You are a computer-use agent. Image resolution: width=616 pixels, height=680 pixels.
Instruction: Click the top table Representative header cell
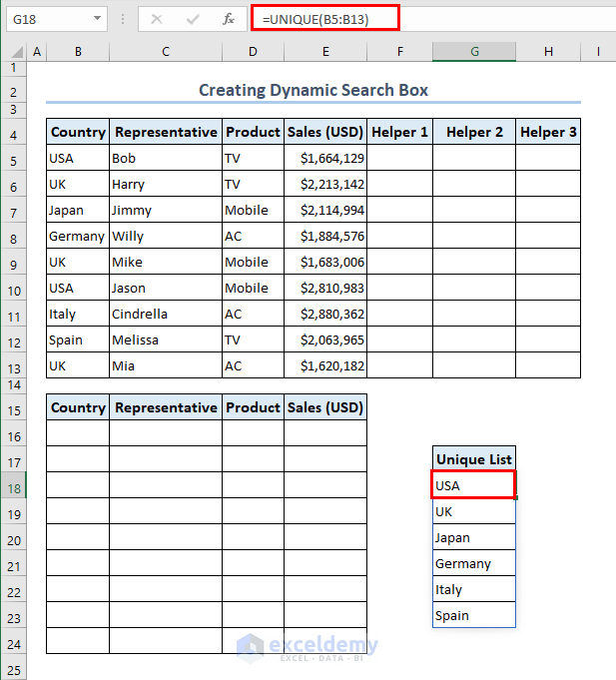pyautogui.click(x=166, y=132)
